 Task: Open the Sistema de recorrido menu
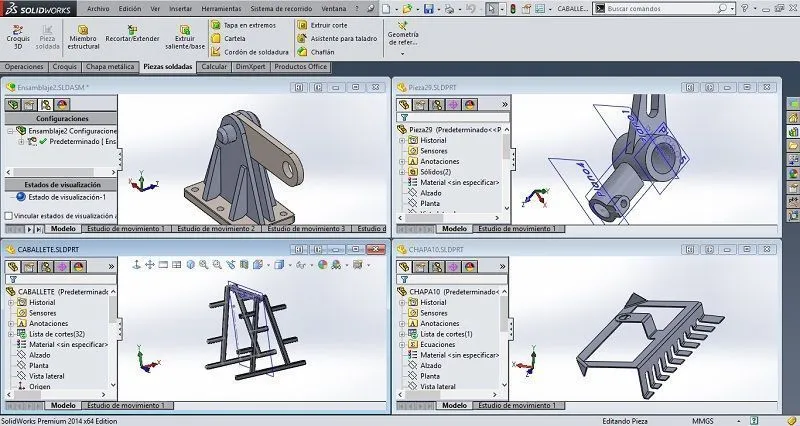tap(281, 9)
